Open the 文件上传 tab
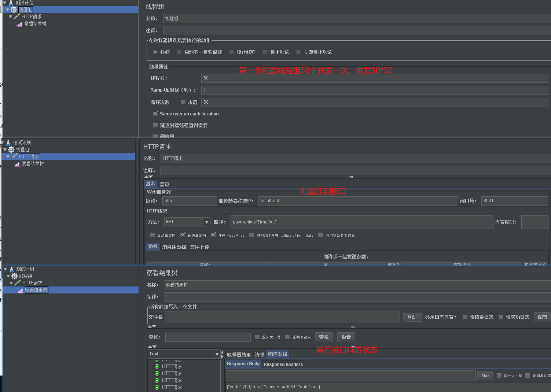This screenshot has width=551, height=392. pos(199,247)
